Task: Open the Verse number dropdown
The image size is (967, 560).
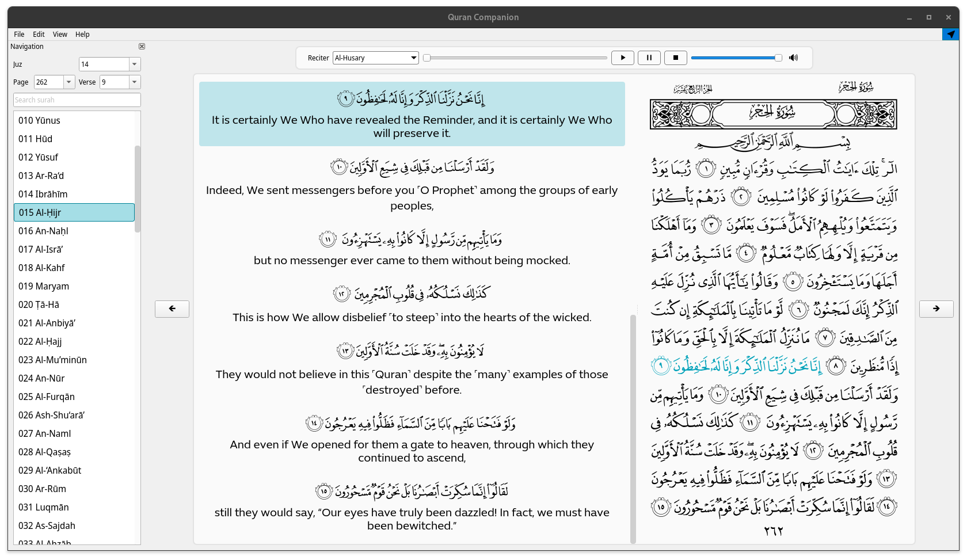Action: coord(135,82)
